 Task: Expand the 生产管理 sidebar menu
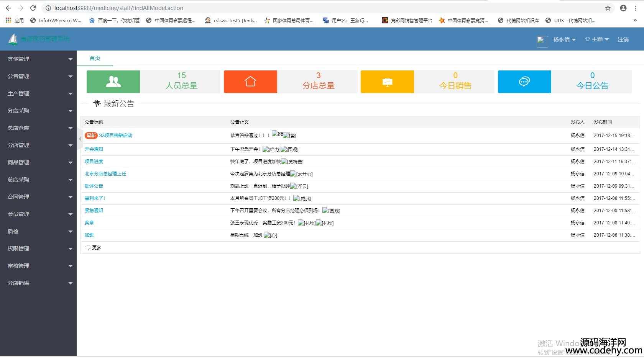point(38,93)
